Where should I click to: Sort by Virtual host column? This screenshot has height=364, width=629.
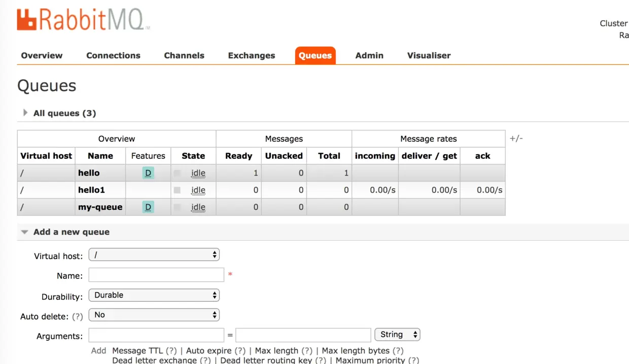[46, 156]
